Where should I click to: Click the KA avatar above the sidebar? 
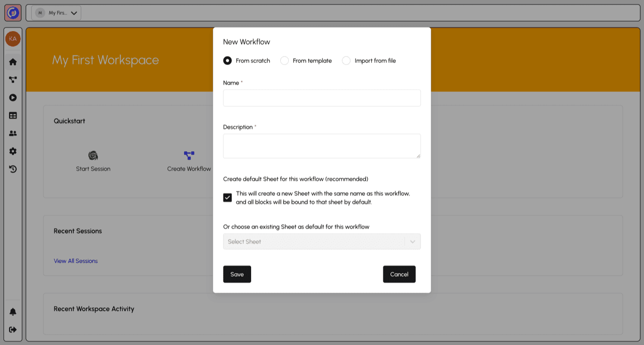[x=13, y=38]
